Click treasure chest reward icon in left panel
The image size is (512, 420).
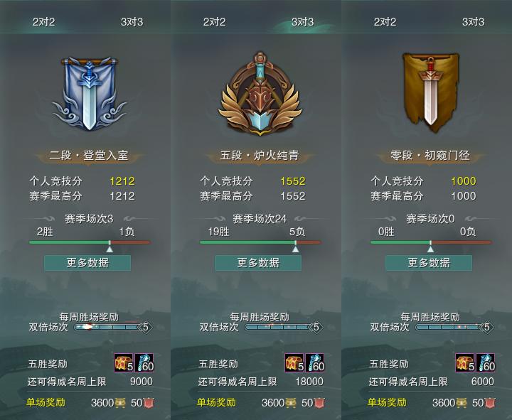124,362
